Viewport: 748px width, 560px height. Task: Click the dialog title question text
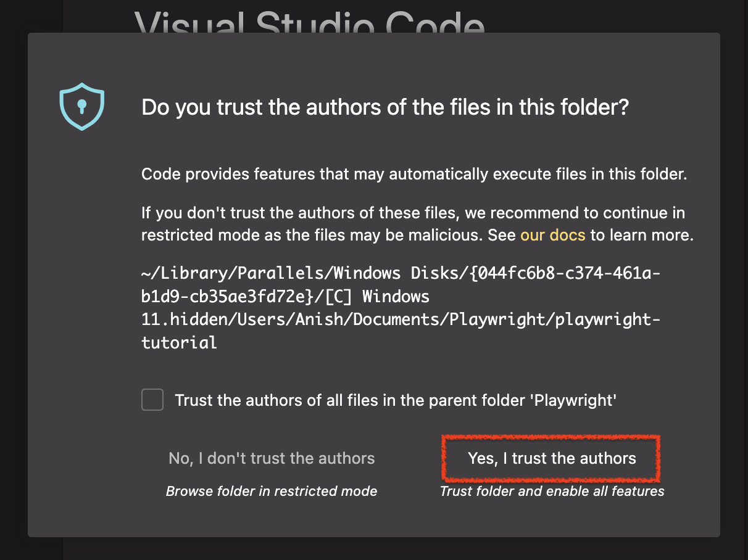[384, 107]
